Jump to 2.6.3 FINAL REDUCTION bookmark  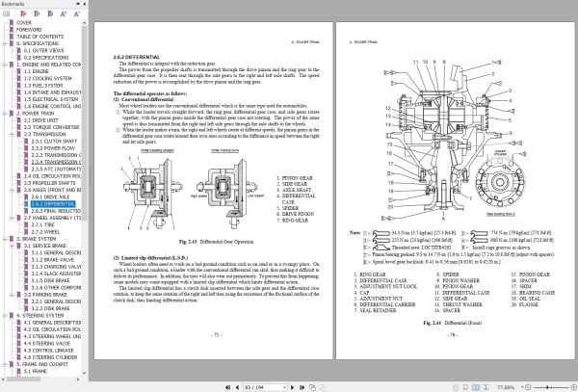pyautogui.click(x=56, y=211)
